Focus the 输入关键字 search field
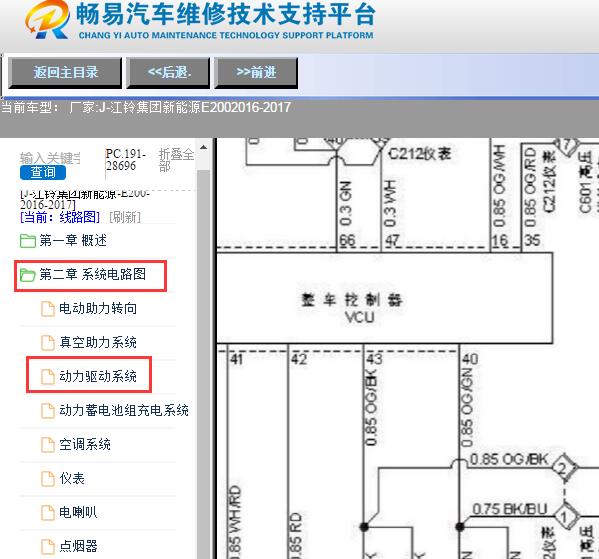Screen dimensions: 599x559 [50, 158]
